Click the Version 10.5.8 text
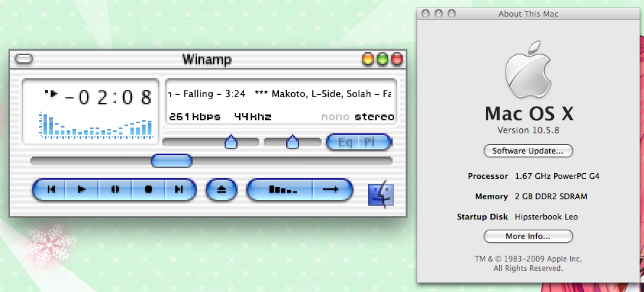This screenshot has height=292, width=644. tap(528, 130)
